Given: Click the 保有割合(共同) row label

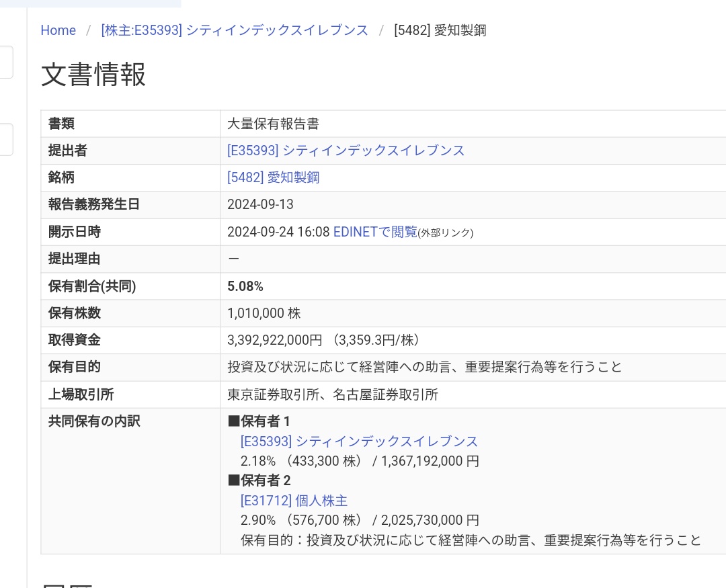Looking at the screenshot, I should 92,286.
